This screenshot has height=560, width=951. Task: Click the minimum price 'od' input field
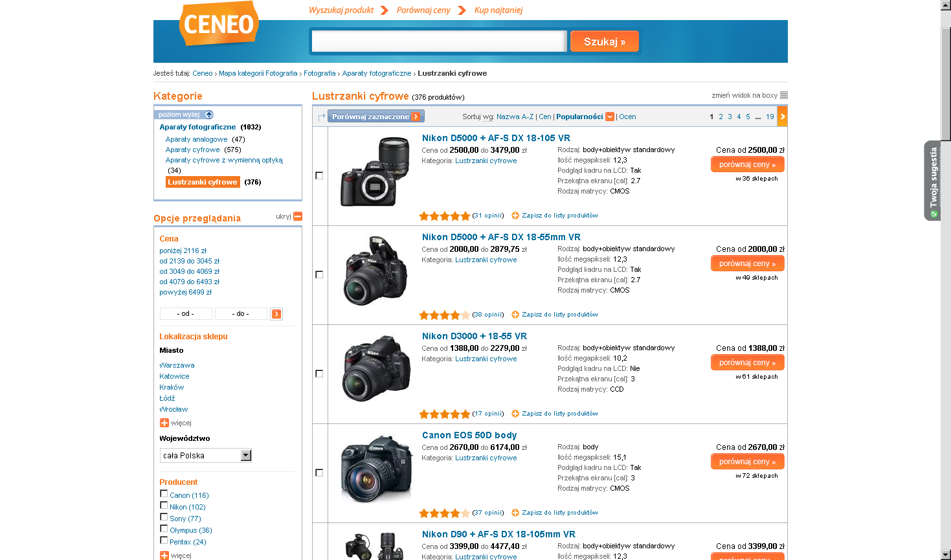point(186,313)
